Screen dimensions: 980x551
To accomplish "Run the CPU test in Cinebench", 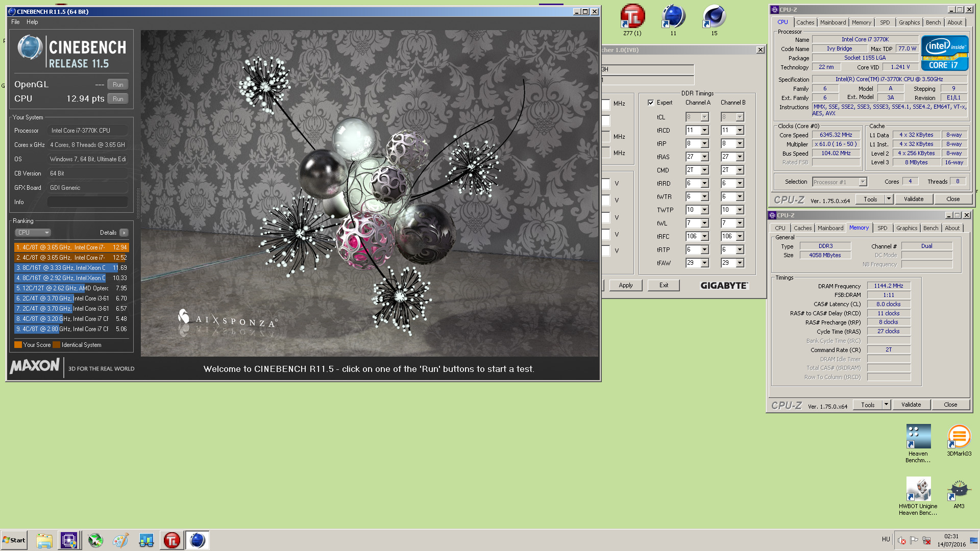I will 118,99.
